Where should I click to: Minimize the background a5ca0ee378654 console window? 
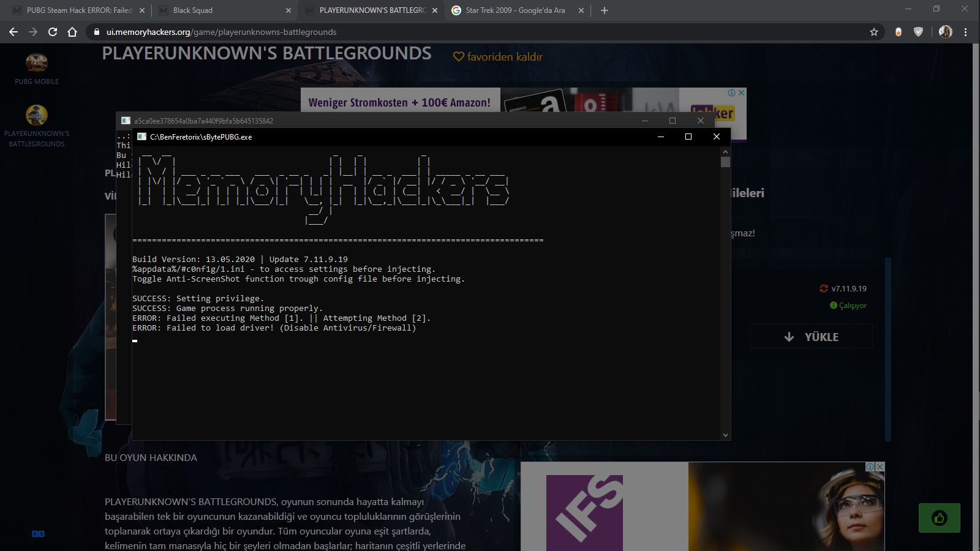645,121
